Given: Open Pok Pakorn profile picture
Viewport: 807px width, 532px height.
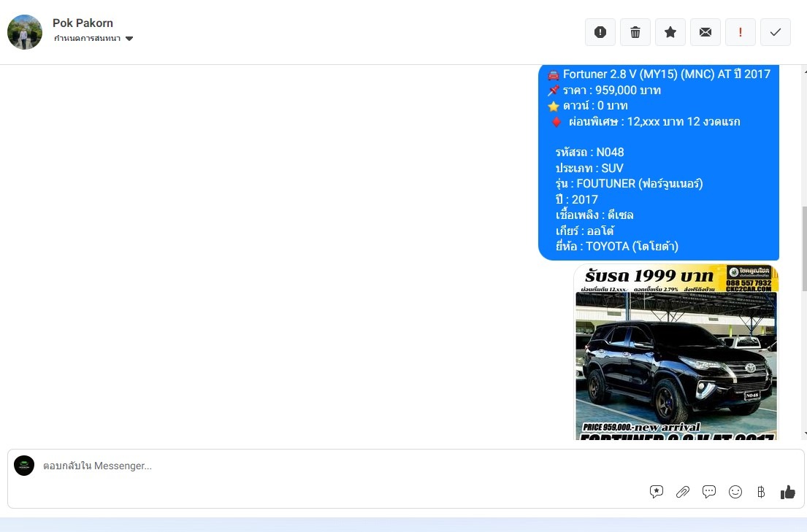Looking at the screenshot, I should [x=25, y=32].
